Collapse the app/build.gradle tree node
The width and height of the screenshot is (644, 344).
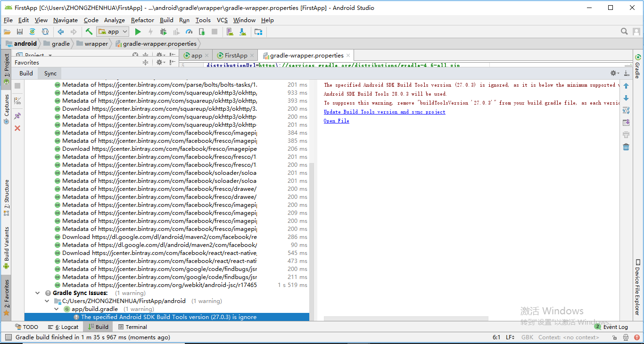click(x=56, y=309)
